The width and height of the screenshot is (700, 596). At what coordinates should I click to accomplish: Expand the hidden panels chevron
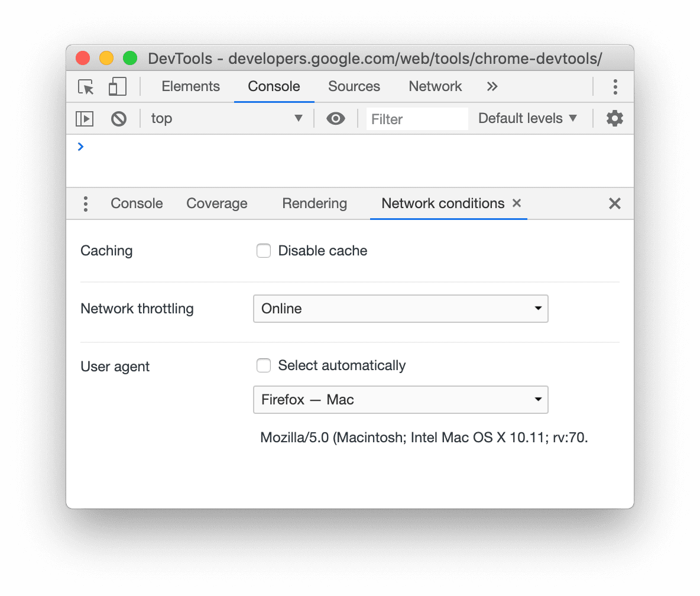[x=492, y=86]
